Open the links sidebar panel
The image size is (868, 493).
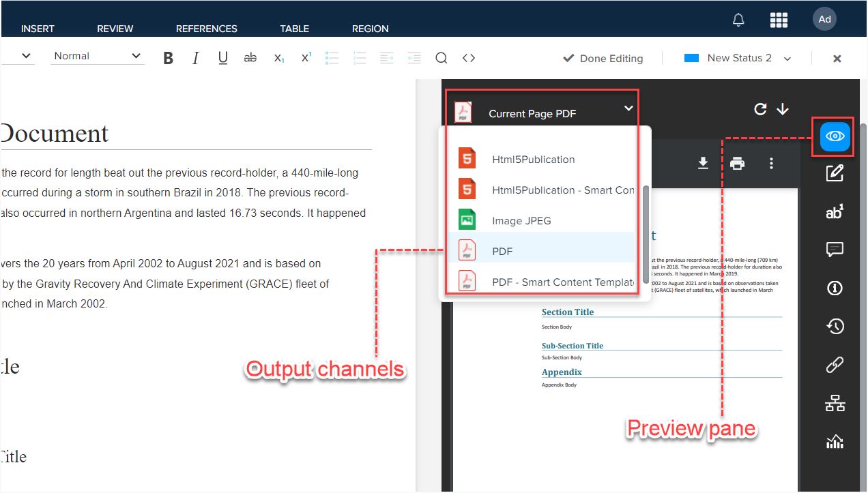tap(835, 365)
